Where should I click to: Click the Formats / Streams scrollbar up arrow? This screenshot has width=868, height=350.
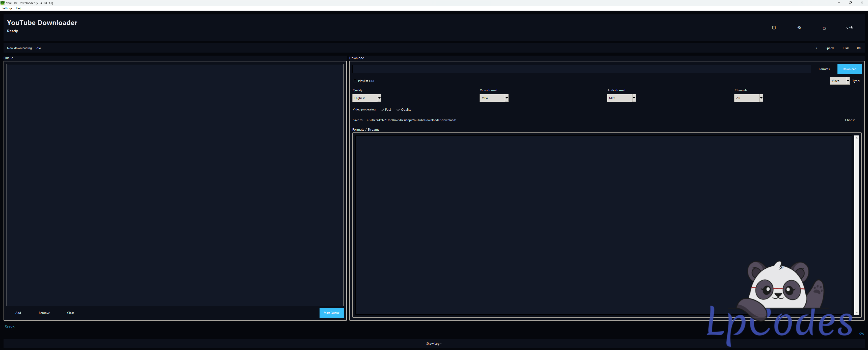[x=856, y=138]
